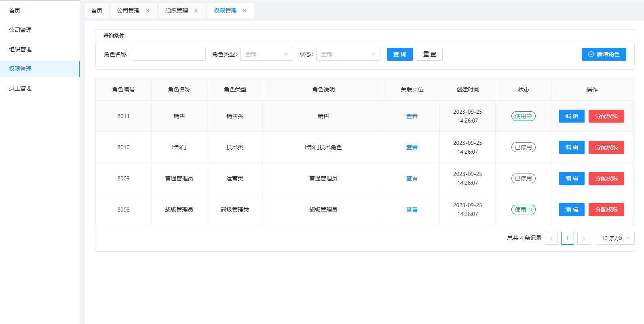Click the 角色类型 column header
Image resolution: width=644 pixels, height=324 pixels.
coord(235,89)
